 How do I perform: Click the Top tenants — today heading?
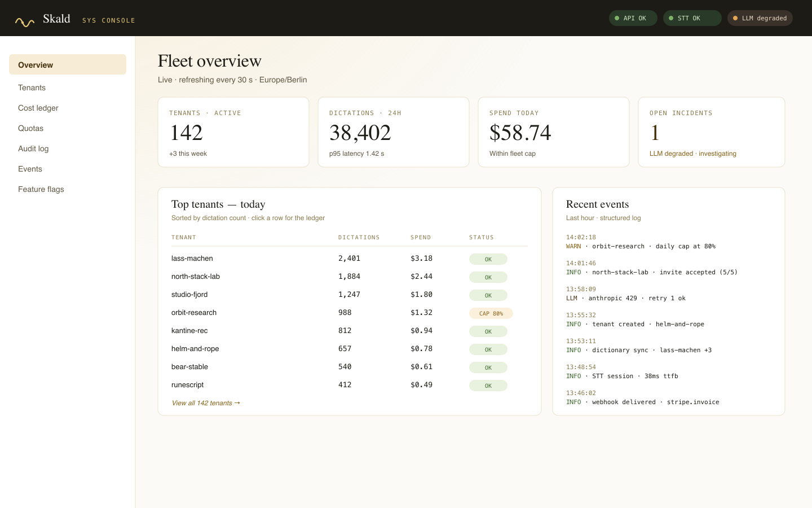pos(218,204)
